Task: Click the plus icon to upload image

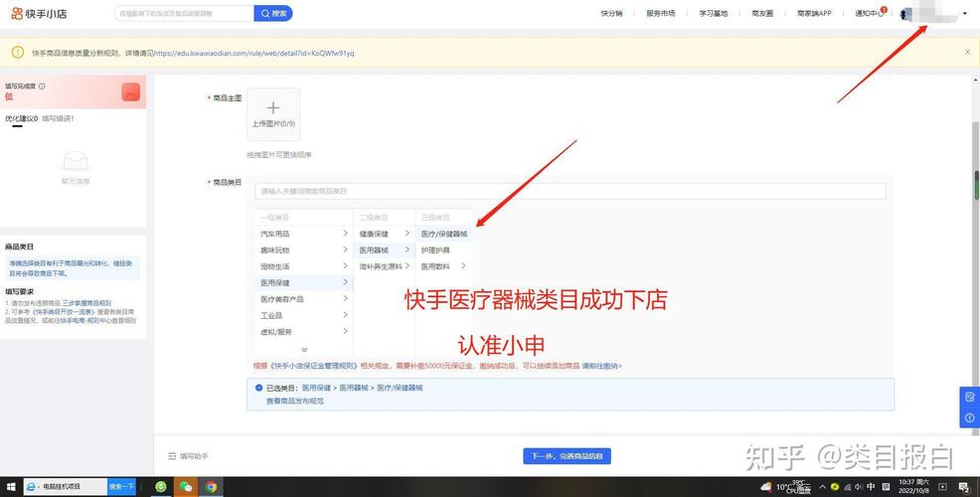Action: pyautogui.click(x=273, y=107)
